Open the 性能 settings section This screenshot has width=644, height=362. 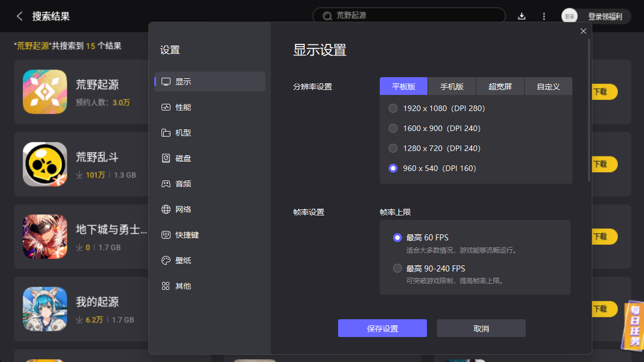(x=210, y=107)
